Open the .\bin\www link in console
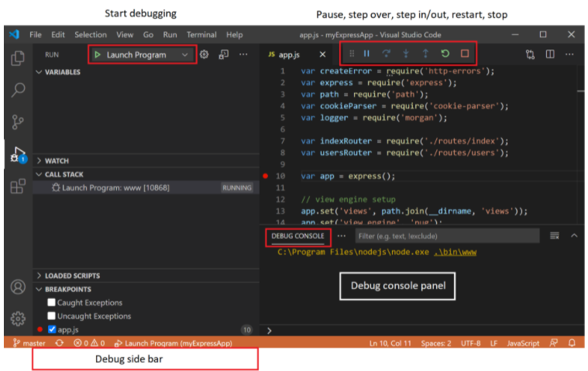The image size is (588, 371). 455,252
